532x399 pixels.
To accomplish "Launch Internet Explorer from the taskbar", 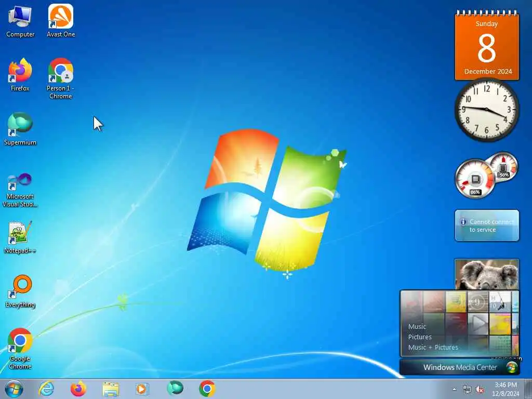I will point(46,389).
